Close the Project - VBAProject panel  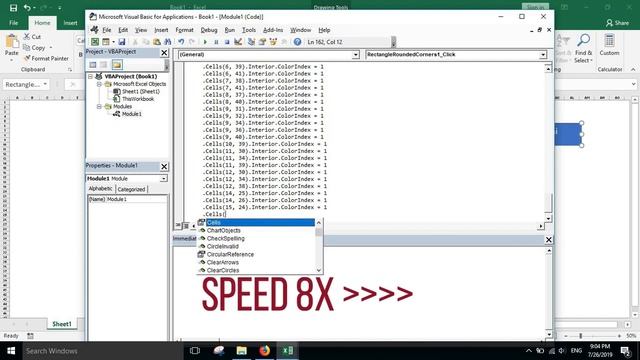[164, 53]
